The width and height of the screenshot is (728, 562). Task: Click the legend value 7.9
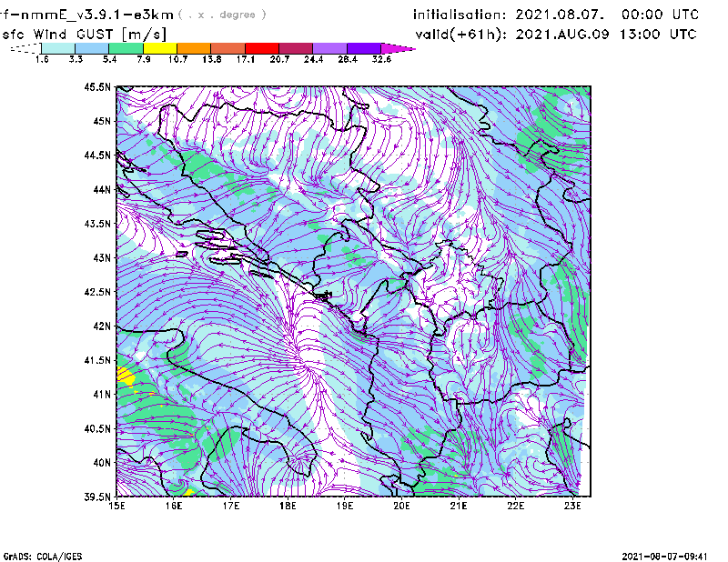(x=144, y=59)
